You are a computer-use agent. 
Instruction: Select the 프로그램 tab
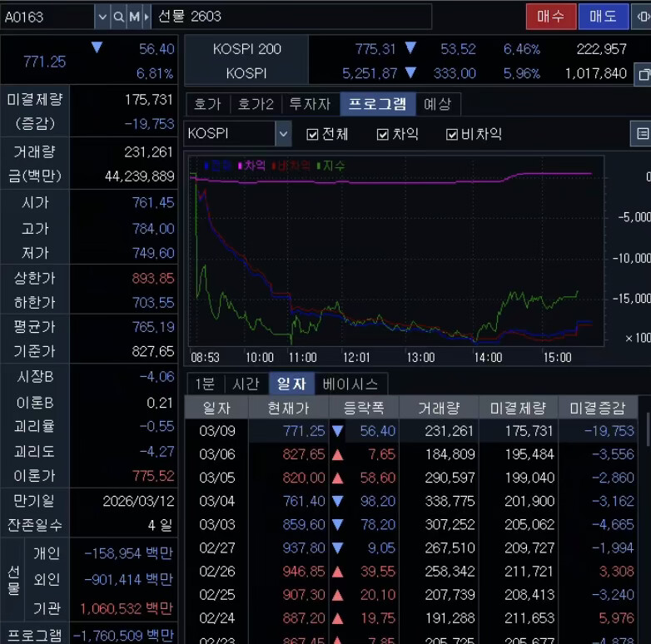(x=377, y=104)
